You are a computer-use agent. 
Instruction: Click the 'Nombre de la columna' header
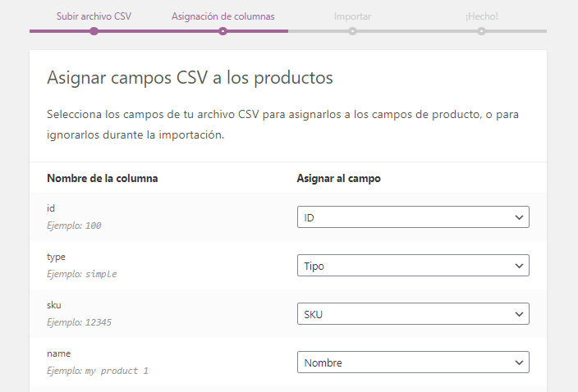(x=103, y=178)
